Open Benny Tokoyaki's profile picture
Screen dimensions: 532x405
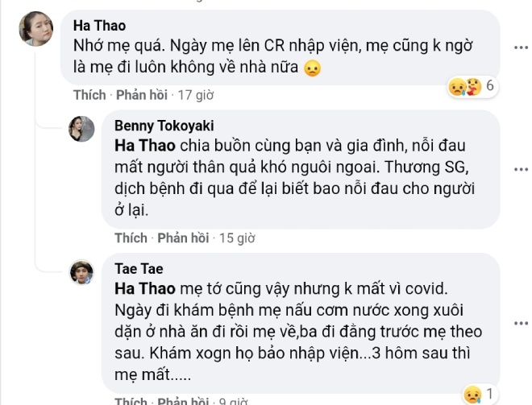point(81,129)
